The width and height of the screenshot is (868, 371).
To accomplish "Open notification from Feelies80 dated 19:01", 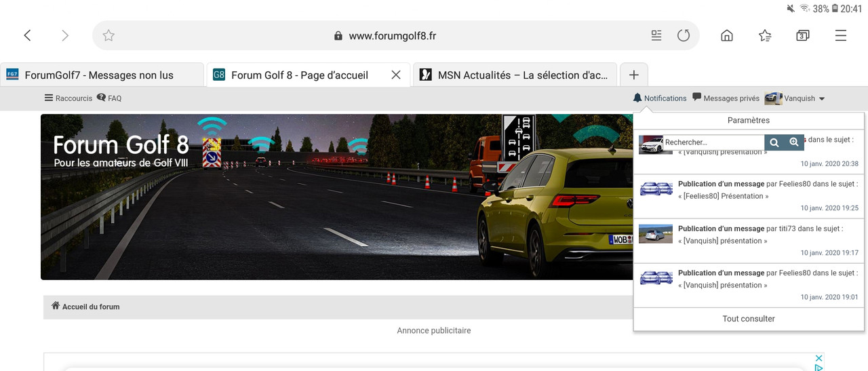I will 749,286.
